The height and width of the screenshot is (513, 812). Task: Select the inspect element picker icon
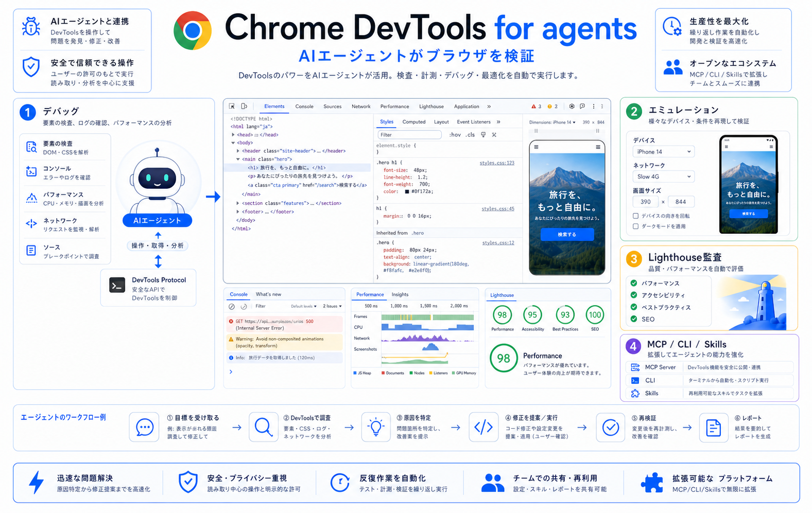pos(232,107)
